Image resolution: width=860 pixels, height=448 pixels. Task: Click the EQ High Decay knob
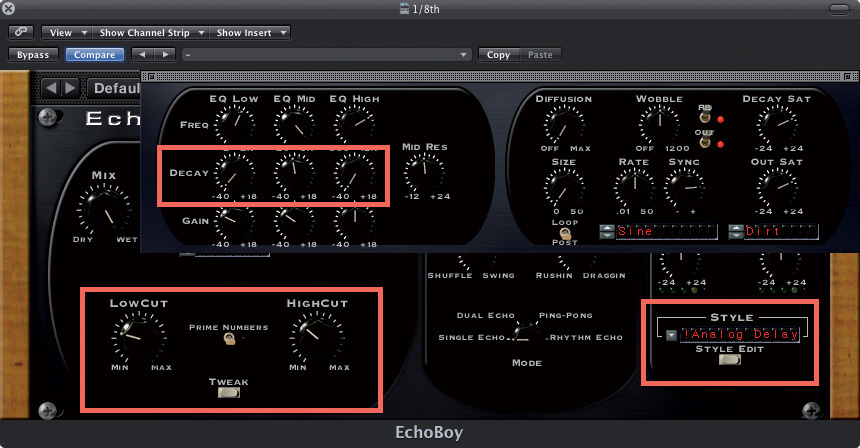click(x=355, y=173)
